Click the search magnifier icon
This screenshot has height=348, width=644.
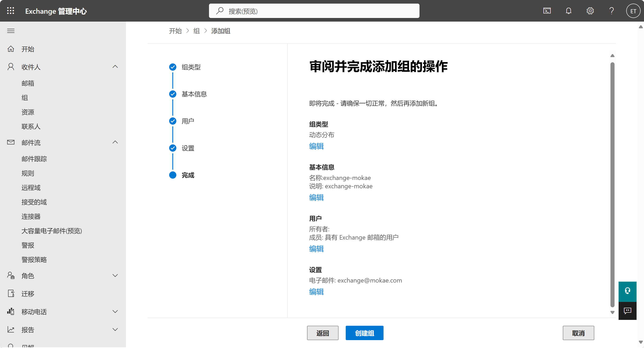click(x=220, y=11)
